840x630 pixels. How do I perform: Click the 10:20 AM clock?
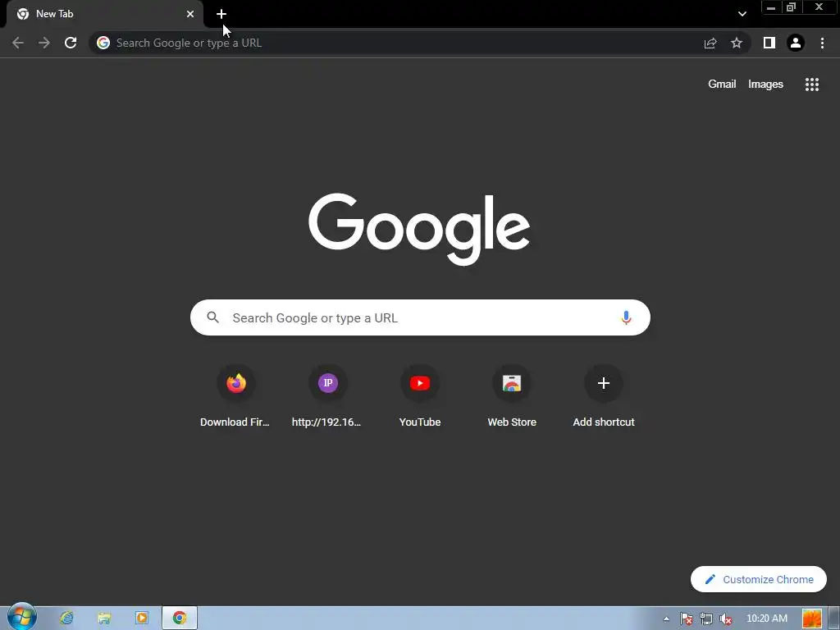pyautogui.click(x=767, y=619)
